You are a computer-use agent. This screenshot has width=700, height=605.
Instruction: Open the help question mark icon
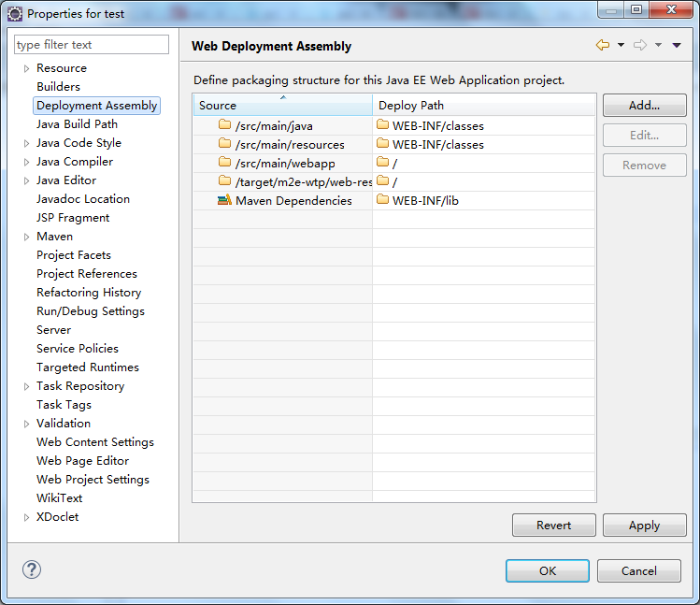[x=32, y=569]
